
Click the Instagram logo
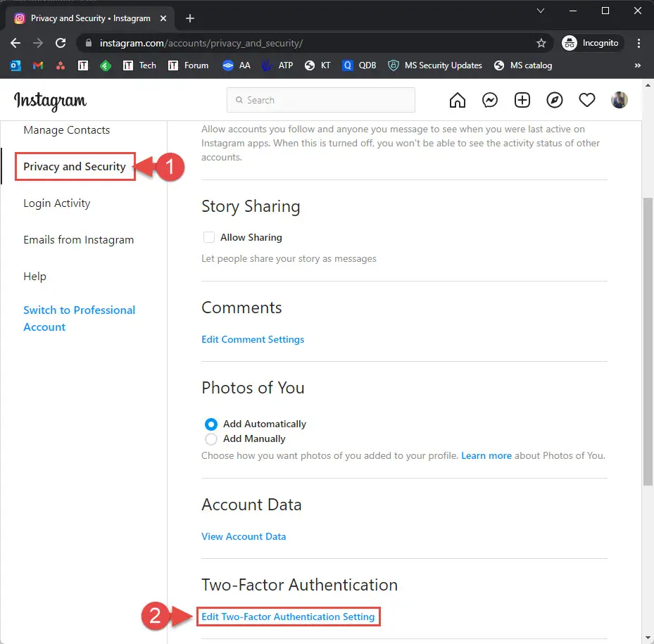[51, 101]
